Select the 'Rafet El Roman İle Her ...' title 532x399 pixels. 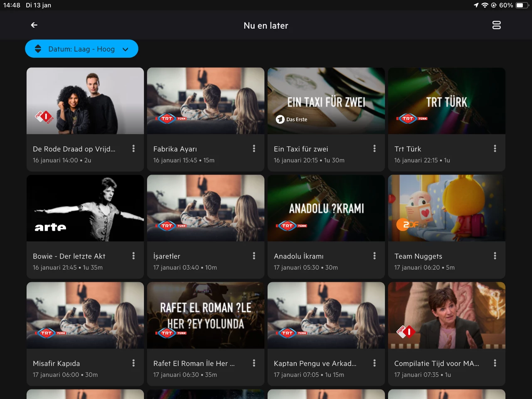[194, 363]
